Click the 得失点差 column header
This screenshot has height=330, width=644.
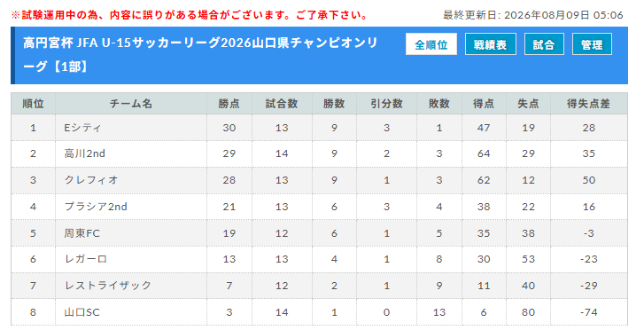[588, 104]
